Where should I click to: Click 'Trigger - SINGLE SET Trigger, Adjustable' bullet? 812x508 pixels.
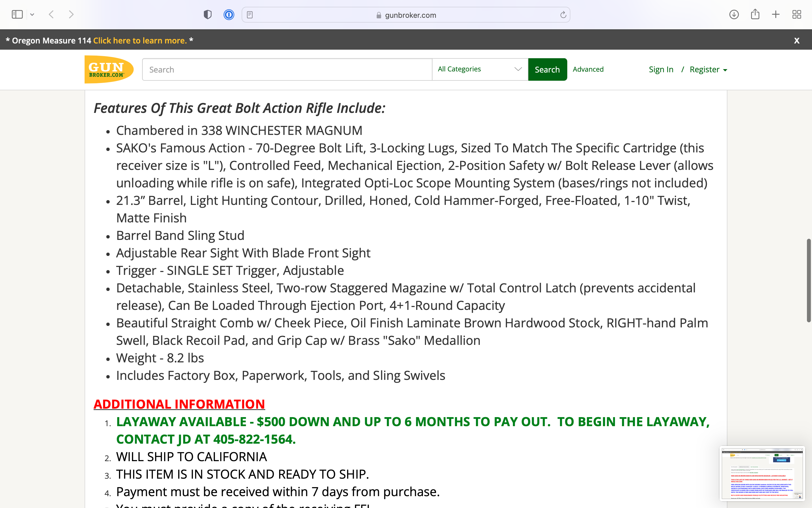click(x=230, y=270)
